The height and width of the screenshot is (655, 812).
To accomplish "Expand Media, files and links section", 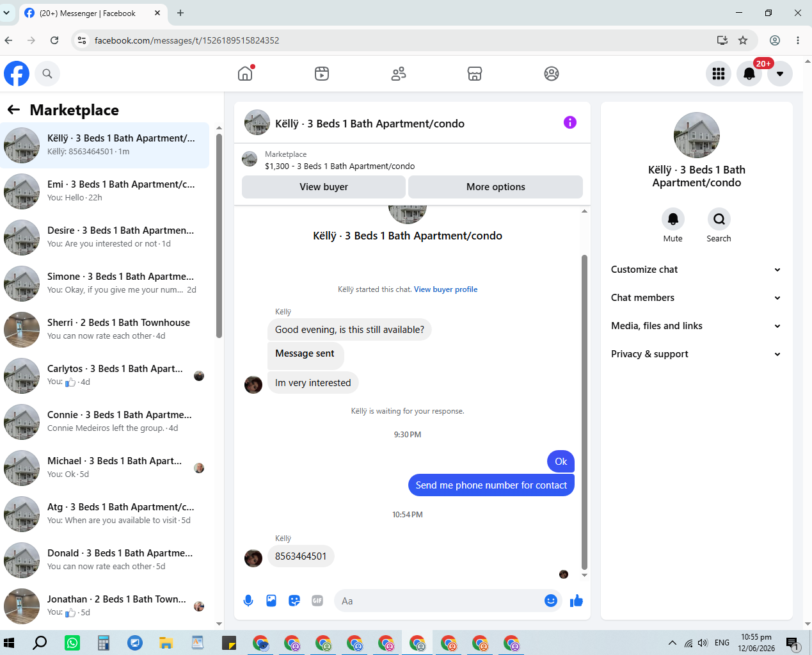I will (696, 326).
